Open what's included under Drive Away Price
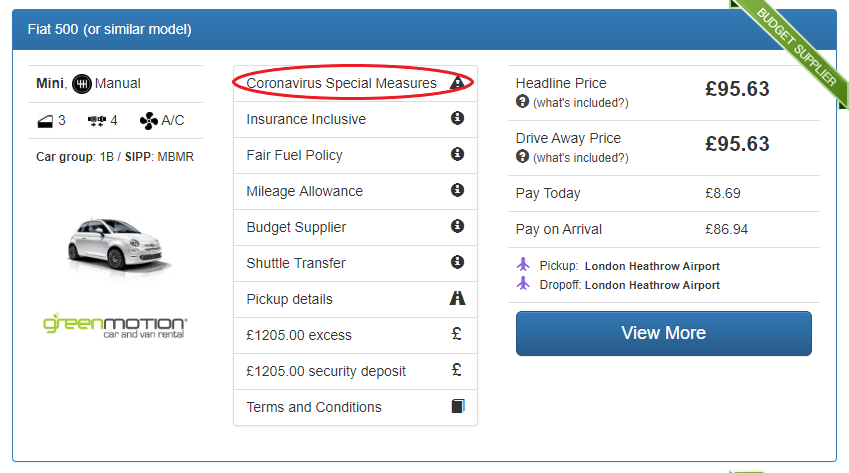Screen dimensions: 849x473 [x=580, y=158]
